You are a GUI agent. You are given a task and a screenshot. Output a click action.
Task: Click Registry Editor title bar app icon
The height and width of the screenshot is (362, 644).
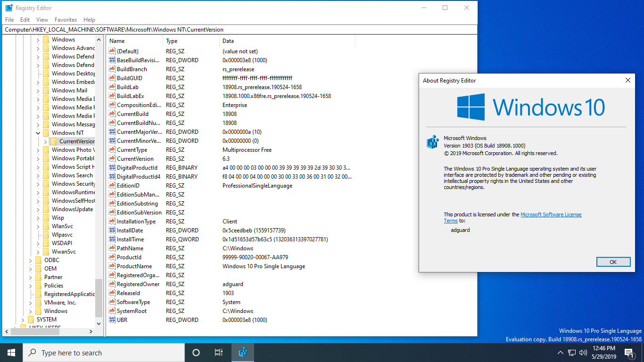coord(9,8)
